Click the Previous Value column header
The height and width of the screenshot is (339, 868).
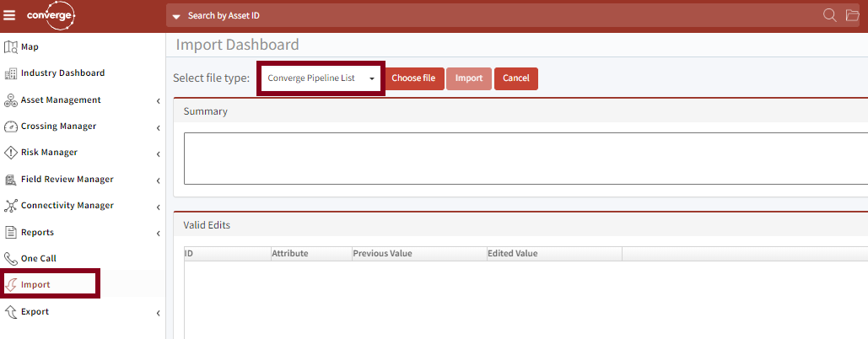[419, 254]
